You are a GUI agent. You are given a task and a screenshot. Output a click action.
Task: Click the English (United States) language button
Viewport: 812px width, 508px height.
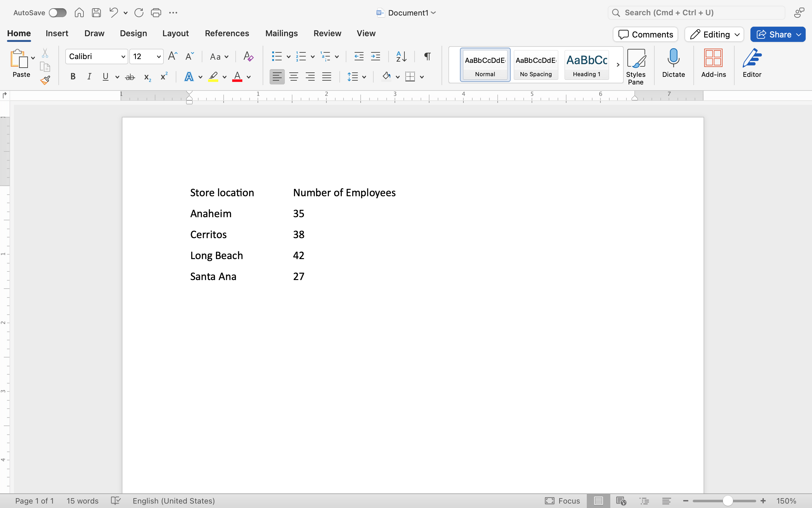(x=174, y=501)
